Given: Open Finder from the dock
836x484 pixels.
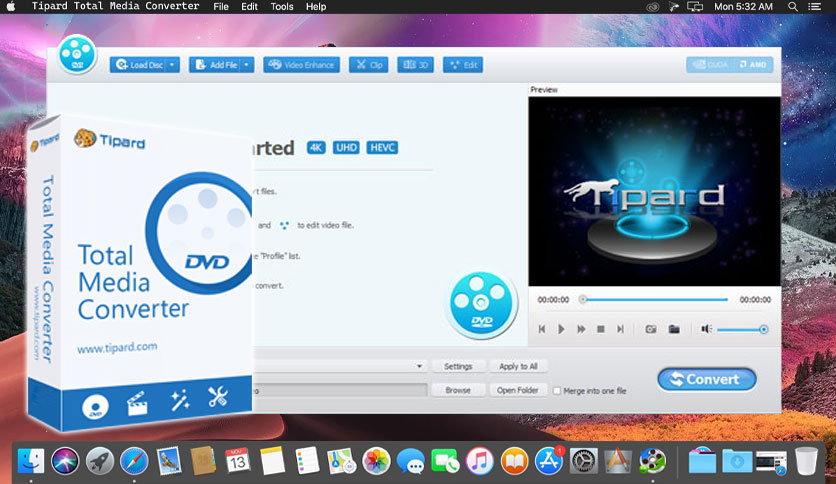Looking at the screenshot, I should click(31, 461).
